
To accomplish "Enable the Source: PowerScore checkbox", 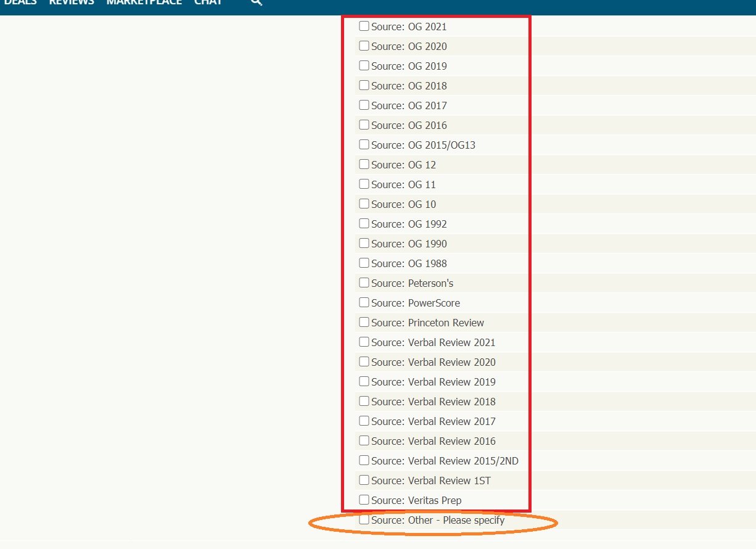I will click(364, 302).
